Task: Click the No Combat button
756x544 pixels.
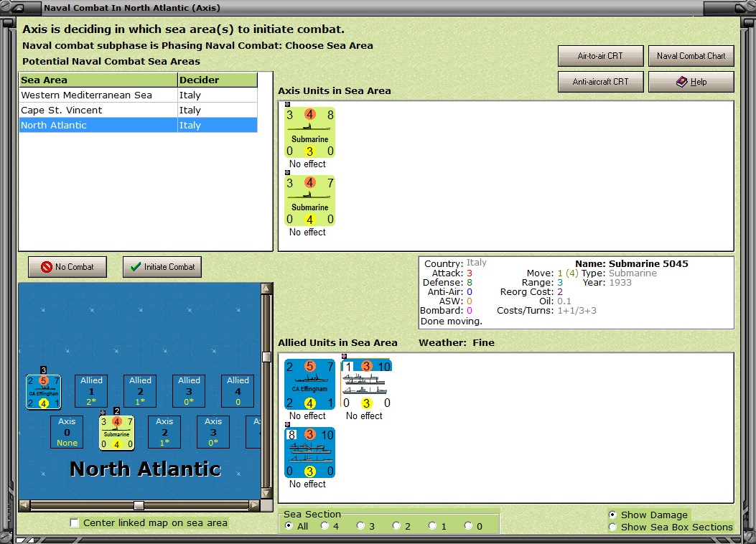Action: click(x=67, y=267)
